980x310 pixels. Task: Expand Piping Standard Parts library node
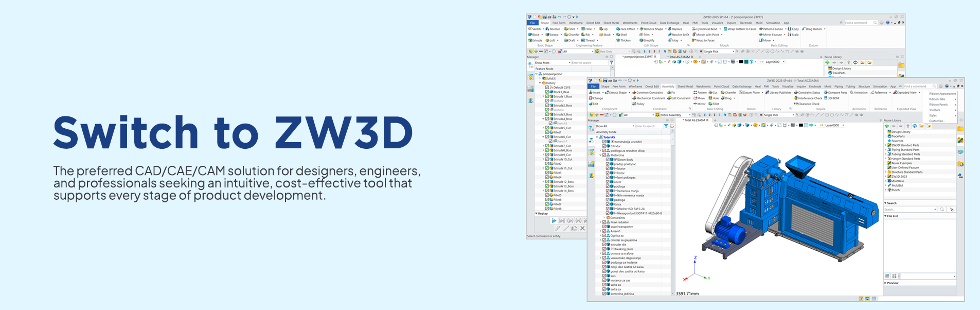pos(885,150)
